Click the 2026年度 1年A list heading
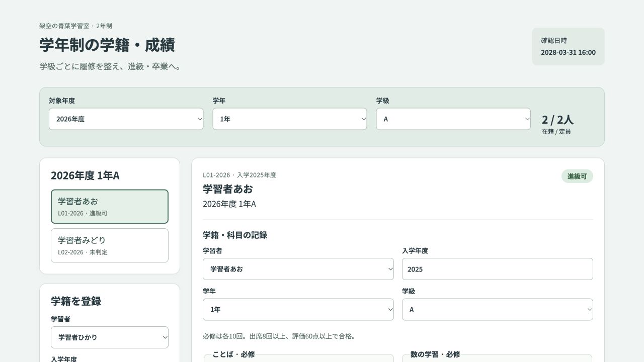The height and width of the screenshot is (362, 644). pos(85,175)
